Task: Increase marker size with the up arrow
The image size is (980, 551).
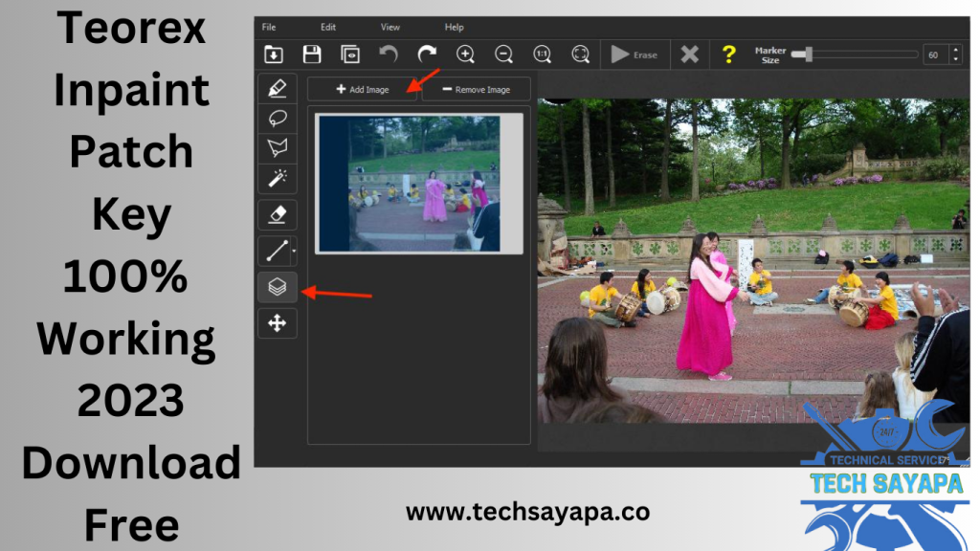Action: (956, 50)
